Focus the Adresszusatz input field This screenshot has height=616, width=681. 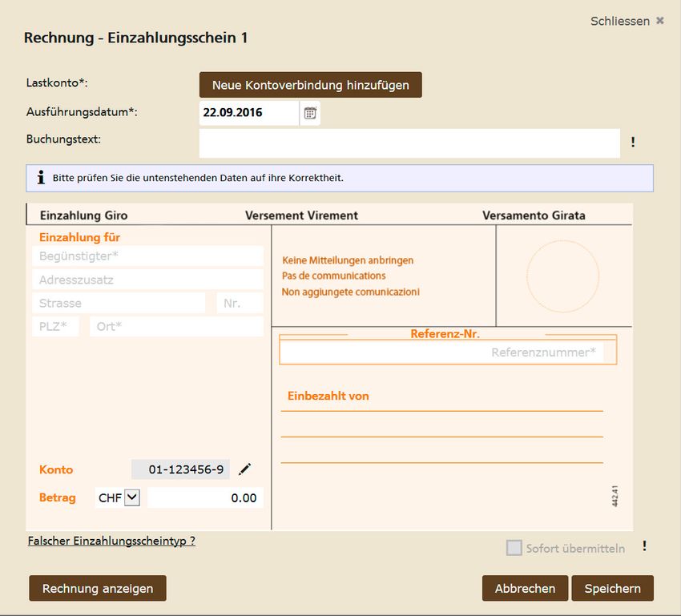148,280
